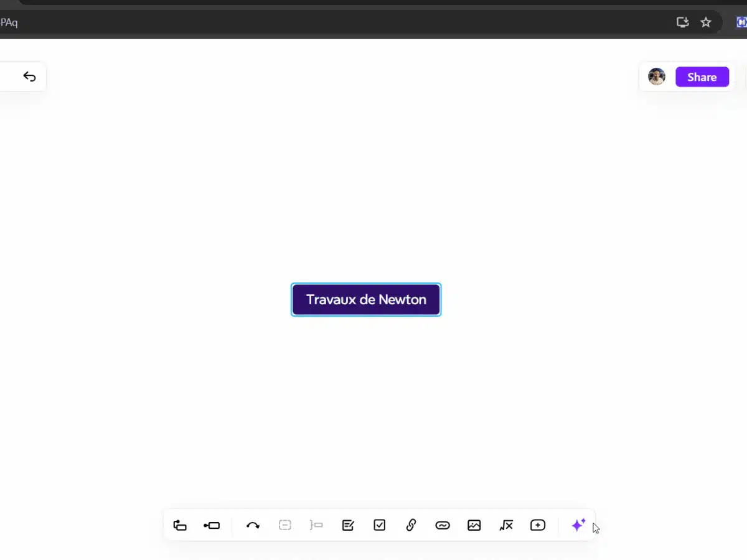Click the purple Share button
This screenshot has height=560, width=747.
coord(702,77)
